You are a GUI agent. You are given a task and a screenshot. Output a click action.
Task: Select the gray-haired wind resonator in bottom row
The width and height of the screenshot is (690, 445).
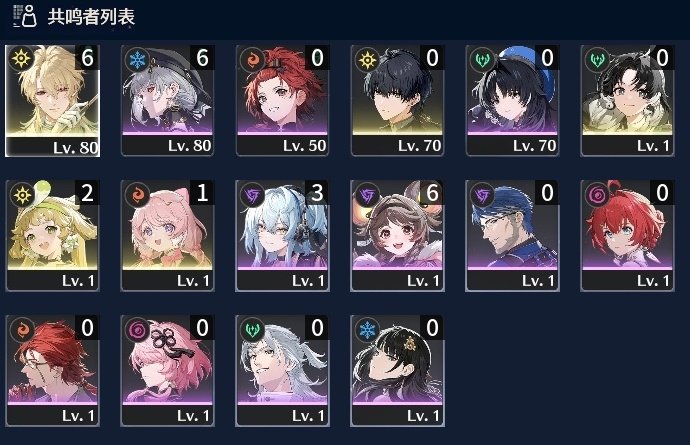[x=283, y=371]
